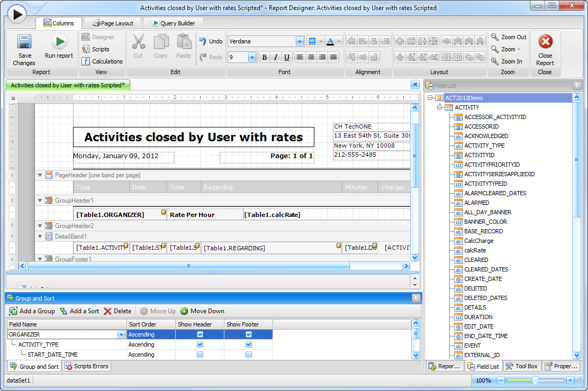
Task: Open the font color dropdown arrow
Action: 339,41
